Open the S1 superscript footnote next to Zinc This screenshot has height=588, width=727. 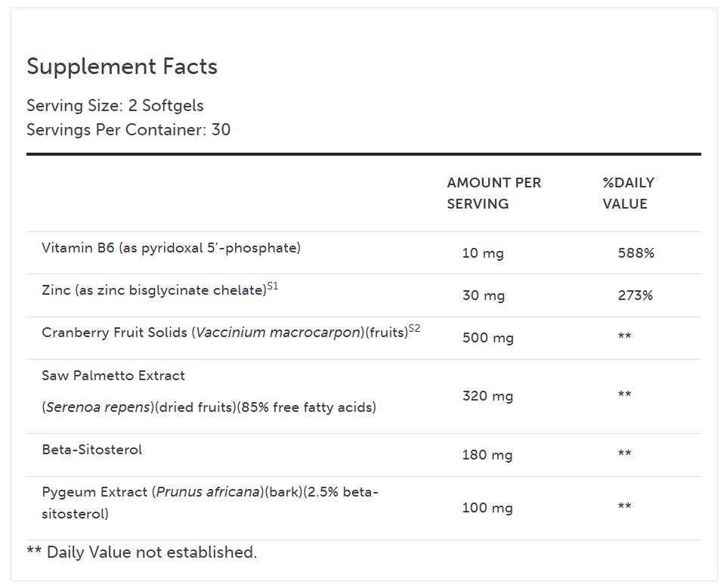[x=273, y=286]
